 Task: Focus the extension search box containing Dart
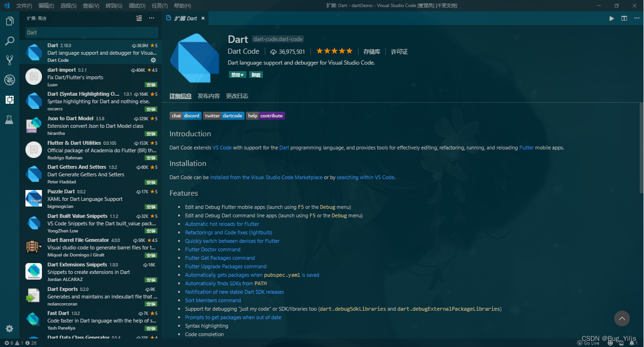[x=92, y=33]
